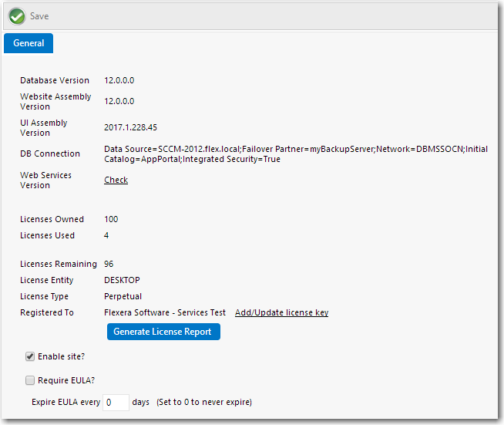Click the Expire EULA days input field
The height and width of the screenshot is (425, 504).
[116, 402]
